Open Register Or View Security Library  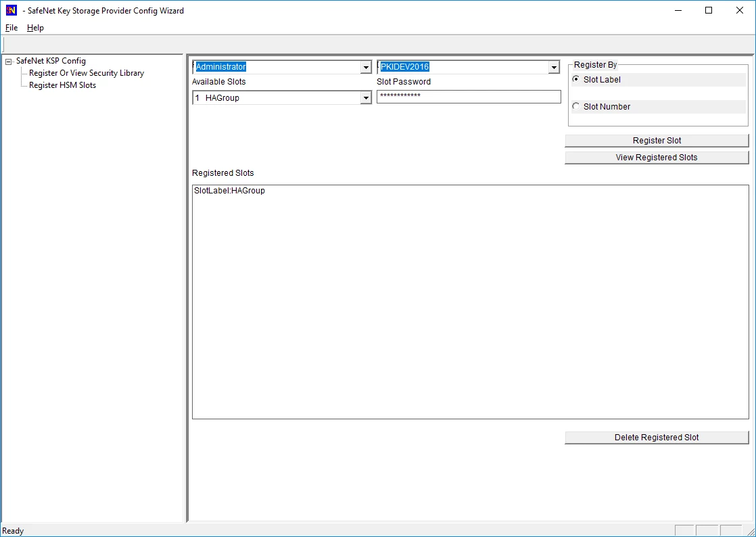pos(87,73)
